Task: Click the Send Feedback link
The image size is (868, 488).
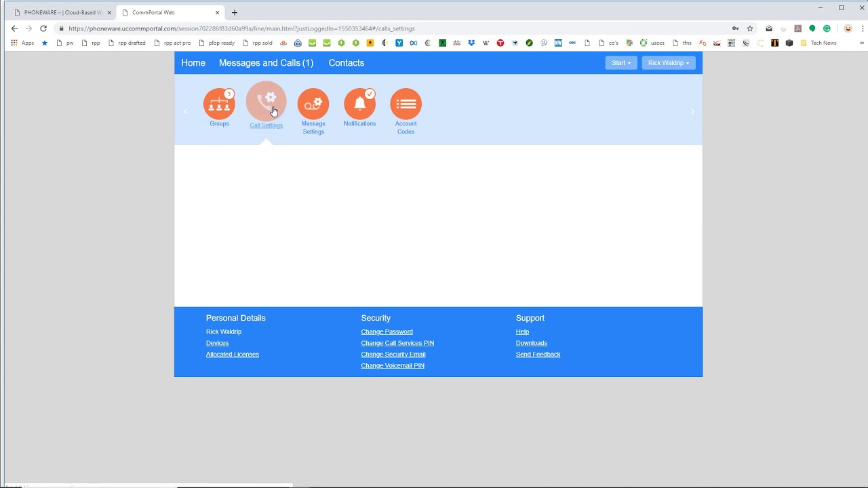Action: [538, 354]
